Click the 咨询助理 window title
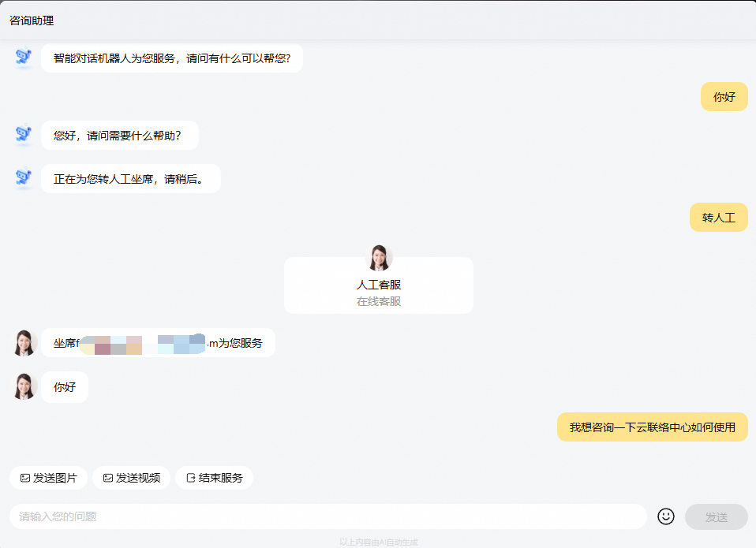 tap(32, 21)
